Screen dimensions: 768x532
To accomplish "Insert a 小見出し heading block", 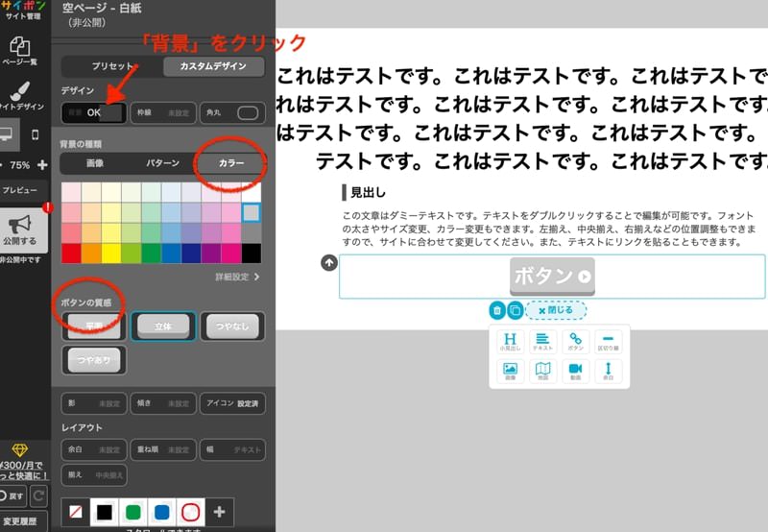I will click(510, 342).
